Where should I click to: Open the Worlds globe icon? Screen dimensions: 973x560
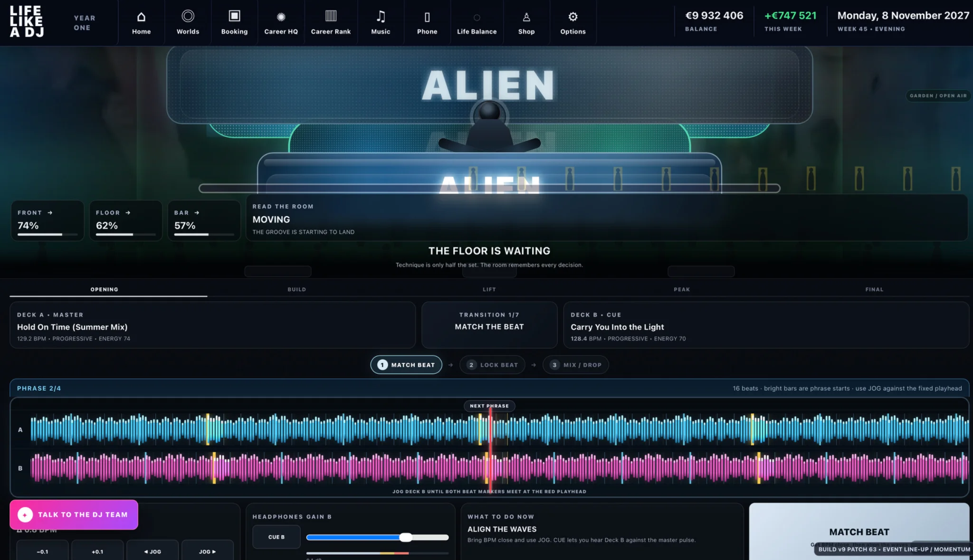pyautogui.click(x=188, y=16)
